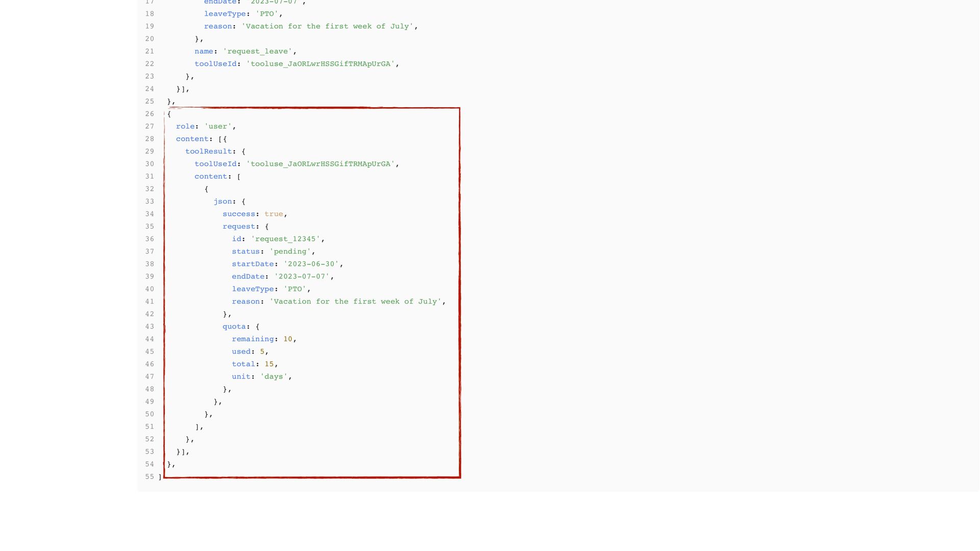Click line number 55 in the gutter

150,477
